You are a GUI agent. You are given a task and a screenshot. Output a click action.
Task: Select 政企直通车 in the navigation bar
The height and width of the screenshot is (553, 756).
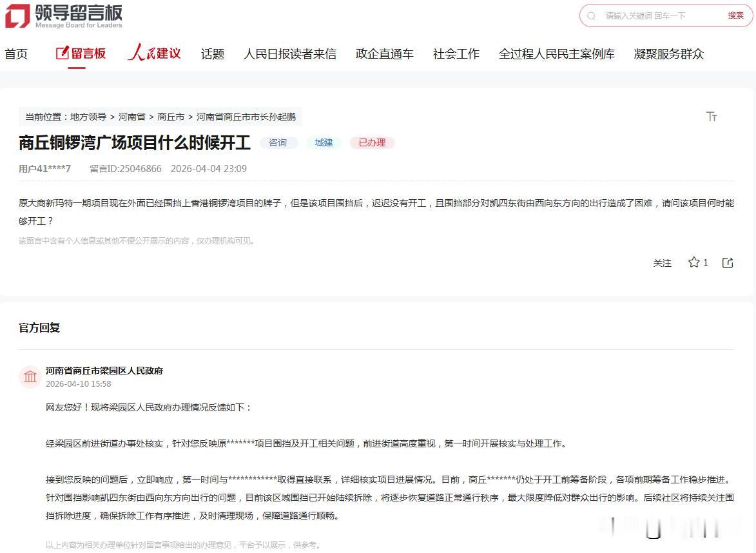point(384,54)
